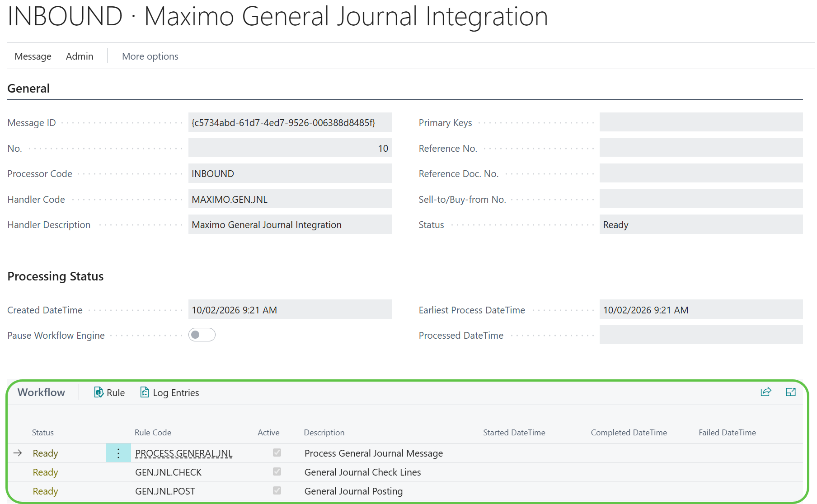817x504 pixels.
Task: Click the Message ID field
Action: coord(290,122)
